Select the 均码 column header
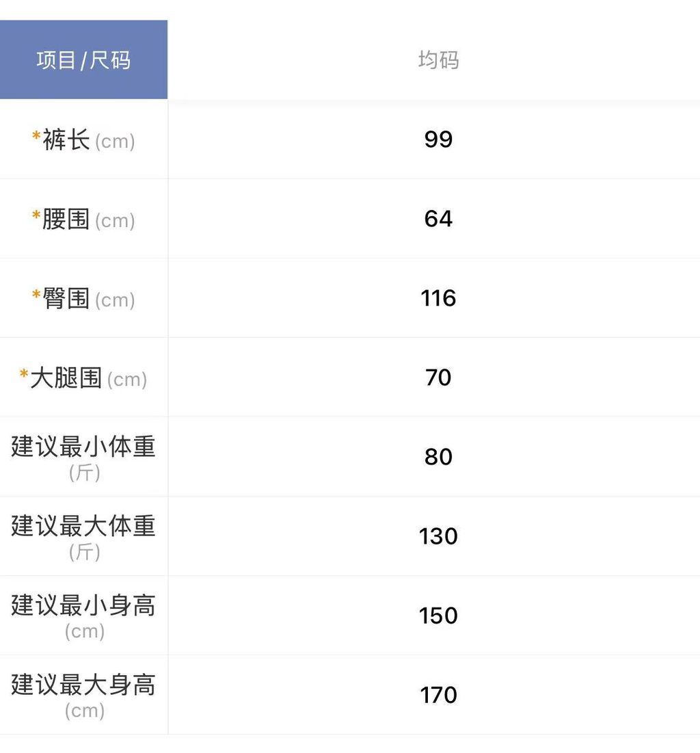Image resolution: width=700 pixels, height=753 pixels. click(438, 60)
